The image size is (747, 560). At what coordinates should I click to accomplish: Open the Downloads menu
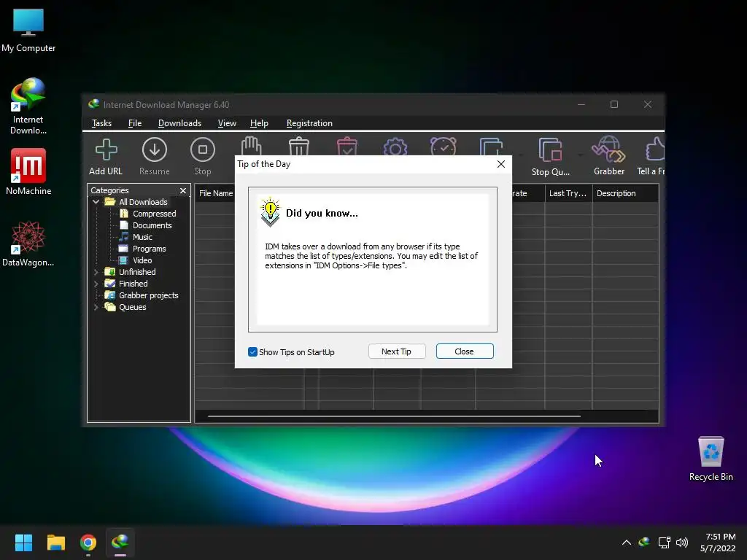click(179, 123)
